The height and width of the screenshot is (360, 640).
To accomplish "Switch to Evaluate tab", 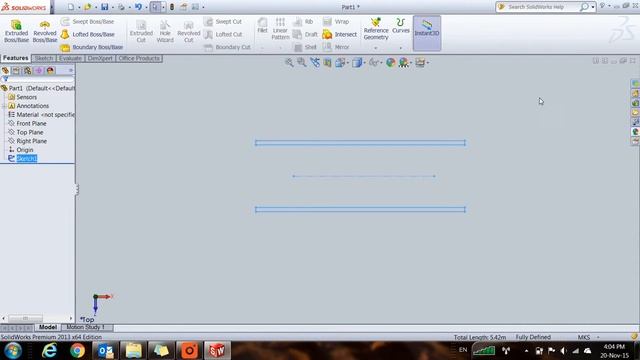I will (70, 58).
